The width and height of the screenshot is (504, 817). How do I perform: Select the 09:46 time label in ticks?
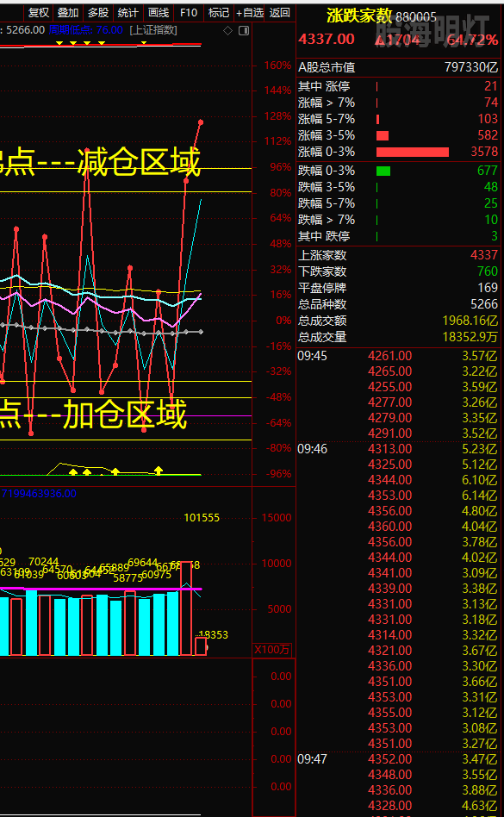point(313,449)
